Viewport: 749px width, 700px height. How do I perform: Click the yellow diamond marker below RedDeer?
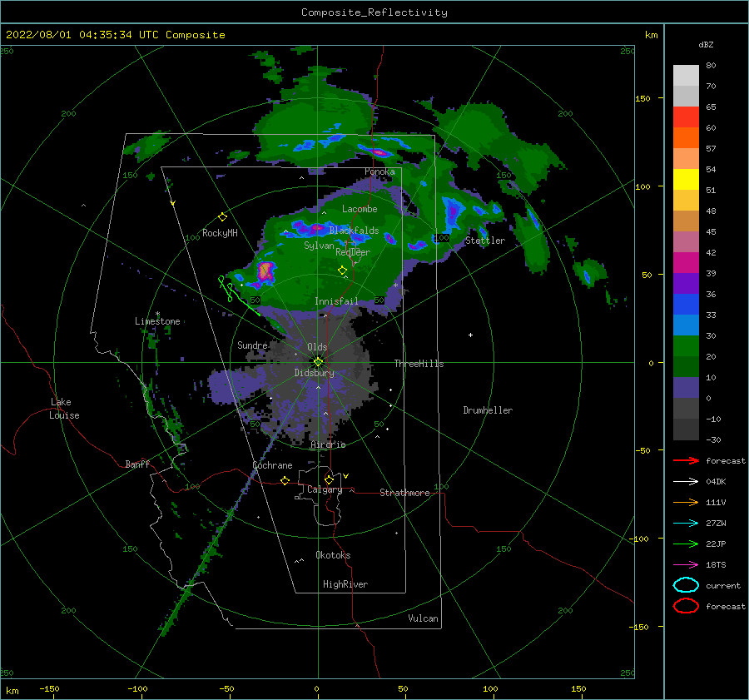click(x=342, y=271)
